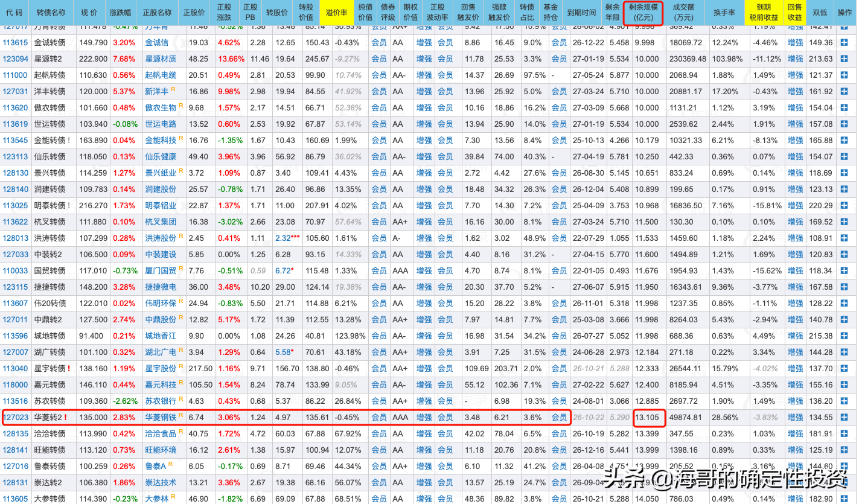862x504 pixels.
Task: Click the plus icon in 杭叉转债 row
Action: pos(844,222)
